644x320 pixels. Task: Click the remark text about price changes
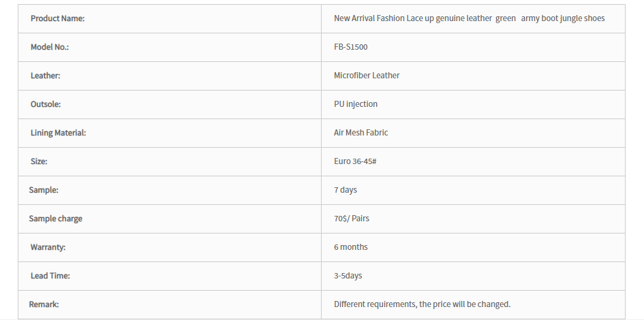(x=423, y=304)
